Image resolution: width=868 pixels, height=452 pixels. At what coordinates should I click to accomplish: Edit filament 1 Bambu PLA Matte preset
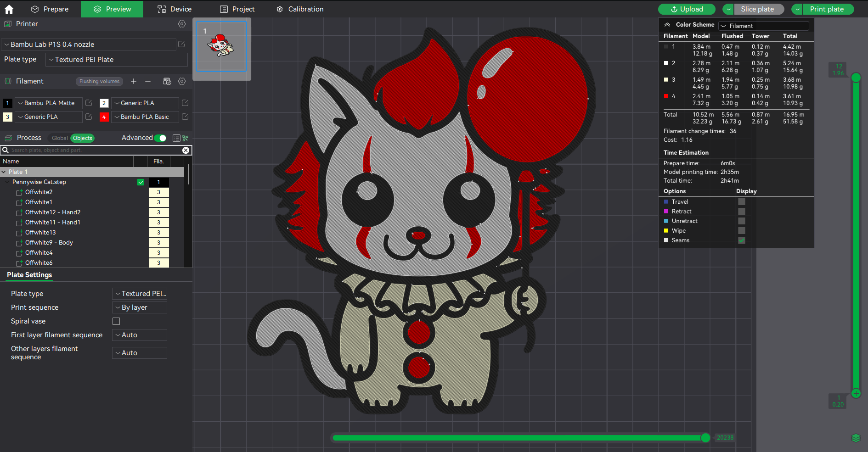click(89, 103)
